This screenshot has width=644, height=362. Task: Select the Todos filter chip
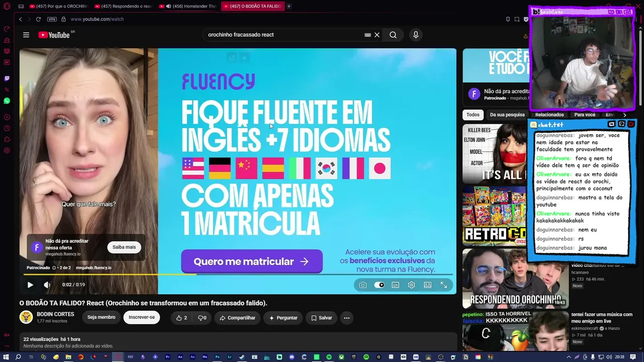pos(473,115)
